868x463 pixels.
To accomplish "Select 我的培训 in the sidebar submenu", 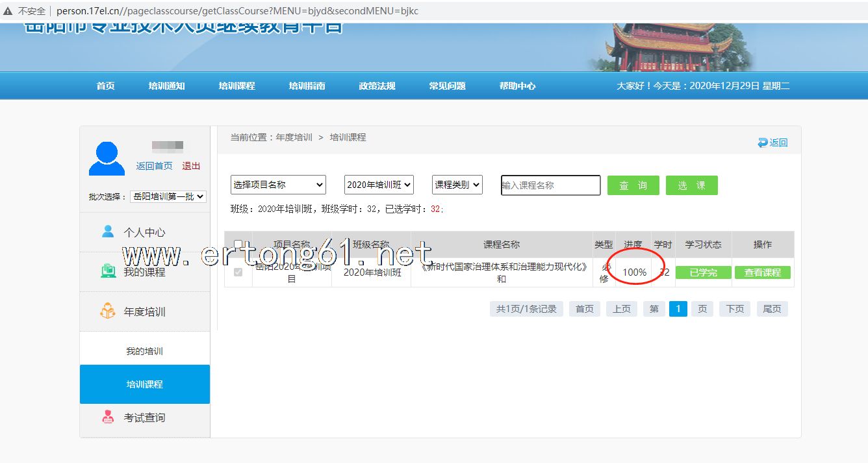I will coord(144,351).
